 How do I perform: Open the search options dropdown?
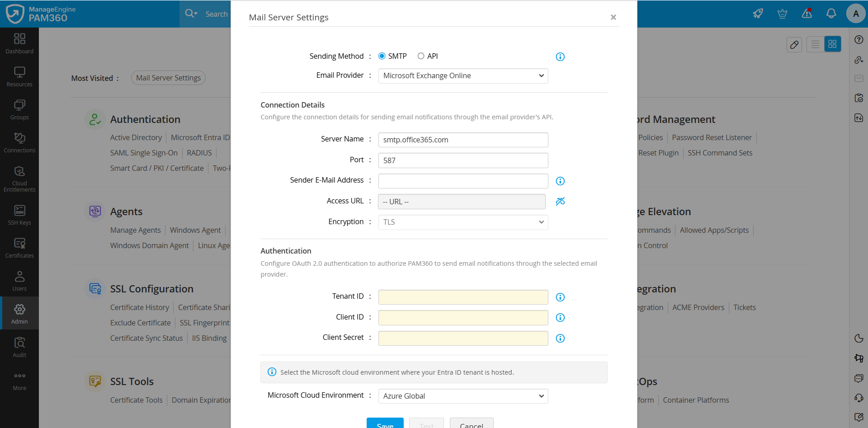click(x=191, y=14)
